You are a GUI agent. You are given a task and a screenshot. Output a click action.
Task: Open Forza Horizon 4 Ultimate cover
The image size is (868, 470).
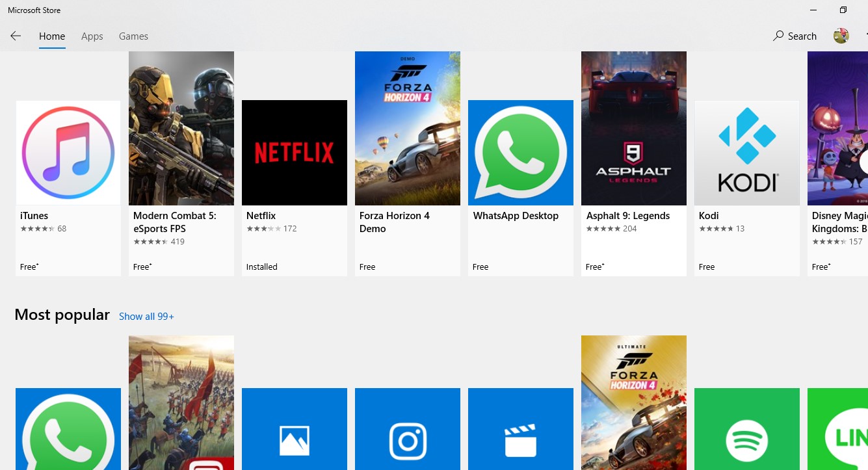point(634,403)
